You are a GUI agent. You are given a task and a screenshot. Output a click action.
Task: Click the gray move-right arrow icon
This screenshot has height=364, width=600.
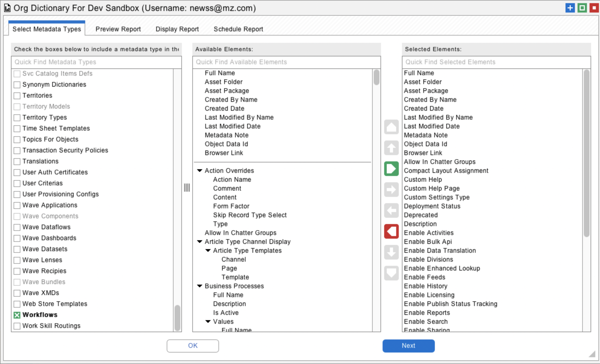tap(391, 190)
